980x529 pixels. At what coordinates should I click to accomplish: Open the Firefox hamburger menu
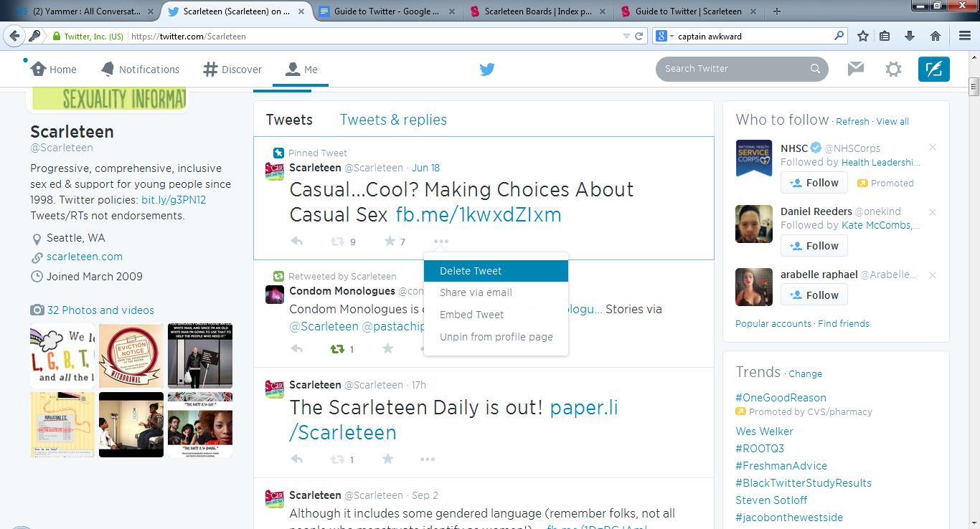click(x=965, y=36)
